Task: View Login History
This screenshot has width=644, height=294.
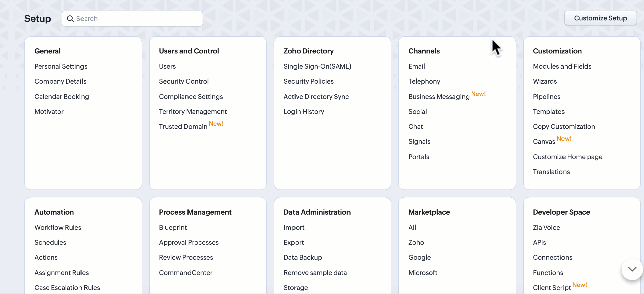Action: click(304, 112)
